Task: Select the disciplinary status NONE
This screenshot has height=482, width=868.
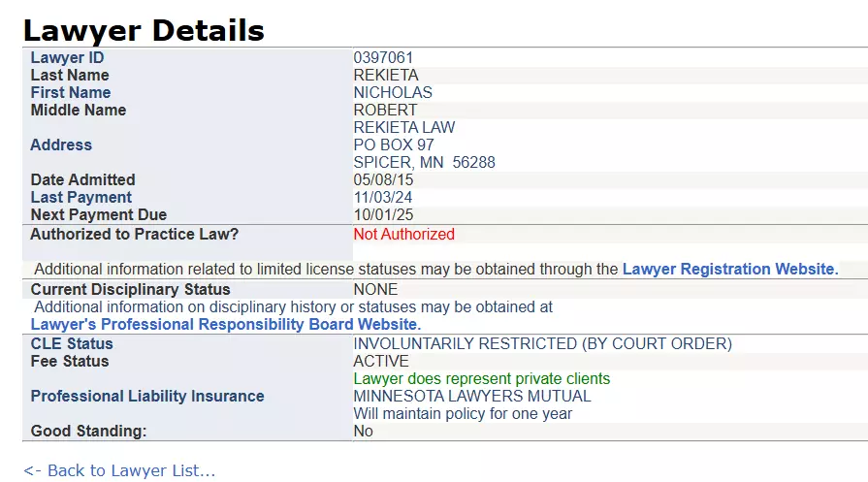Action: click(375, 289)
